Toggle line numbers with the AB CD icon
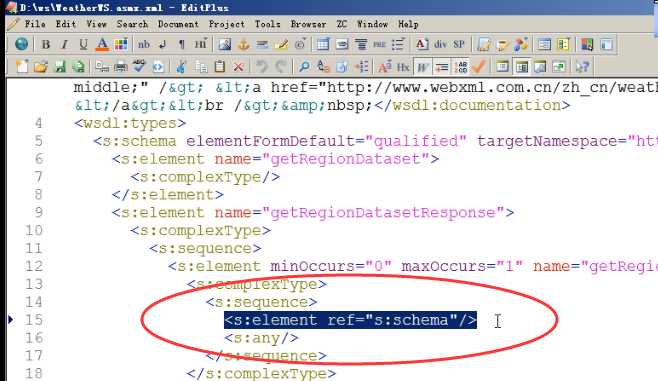The height and width of the screenshot is (381, 658). tap(461, 66)
